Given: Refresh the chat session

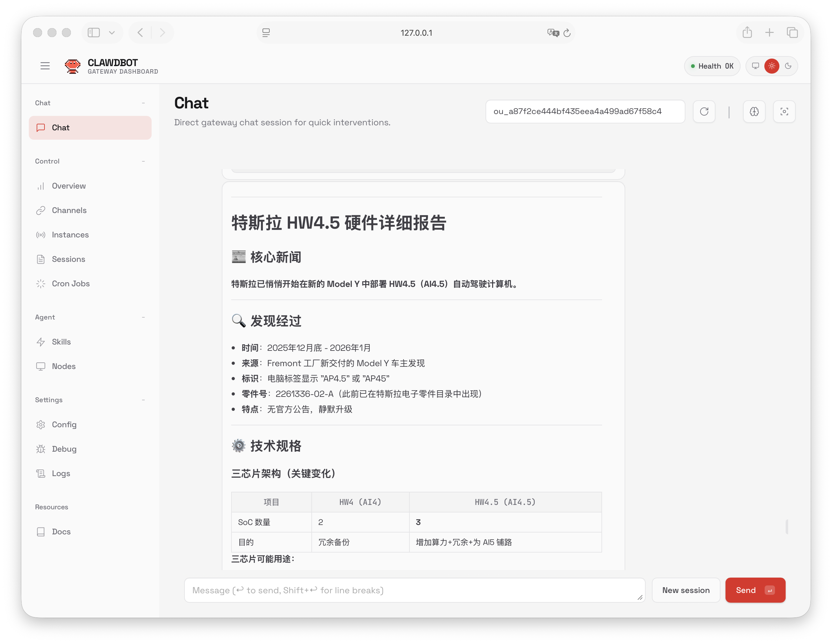Looking at the screenshot, I should click(x=704, y=112).
